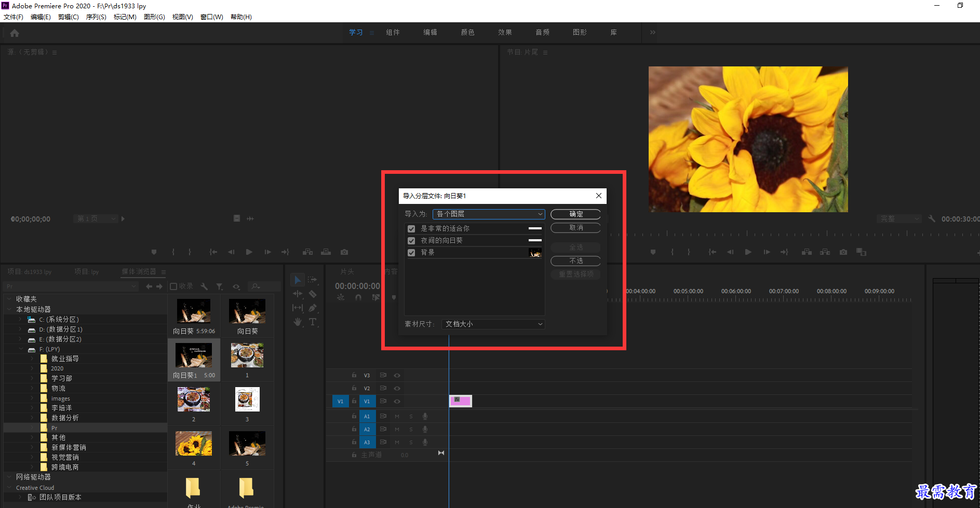The image size is (980, 508).
Task: Uncheck the 是非常的适合你 layer
Action: [411, 229]
